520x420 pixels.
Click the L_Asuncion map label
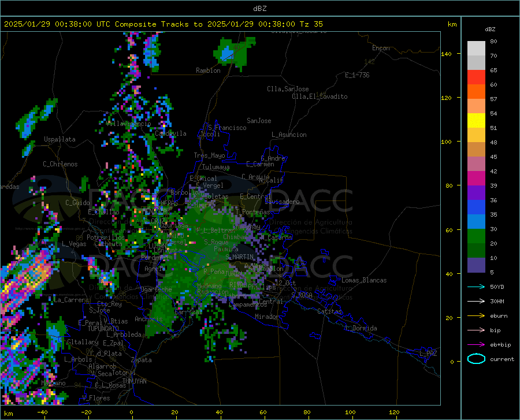pyautogui.click(x=289, y=135)
